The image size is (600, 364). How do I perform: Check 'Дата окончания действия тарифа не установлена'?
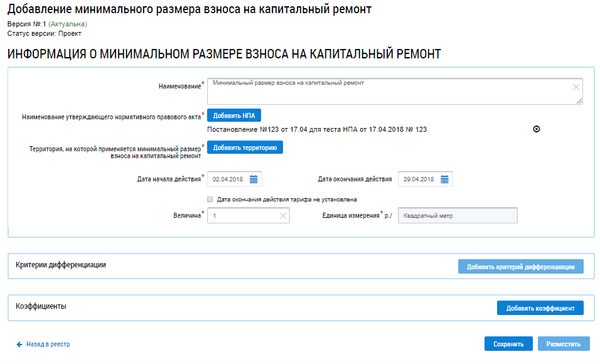tap(210, 200)
